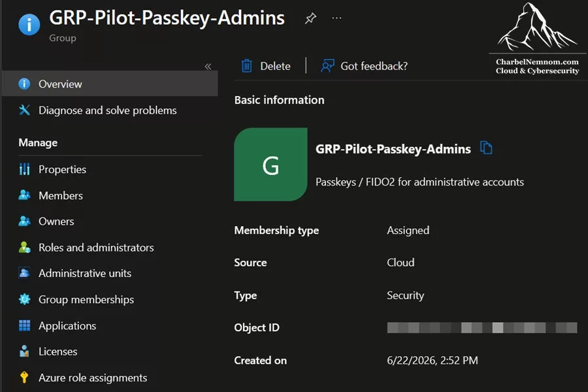Click the Source label
The image size is (588, 392).
pos(250,263)
